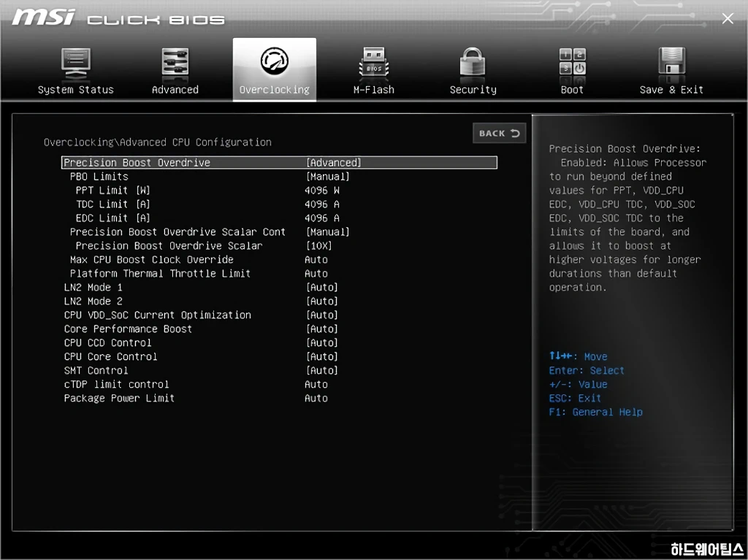The width and height of the screenshot is (748, 560).
Task: Switch to the M-Flash tab label
Action: (373, 90)
